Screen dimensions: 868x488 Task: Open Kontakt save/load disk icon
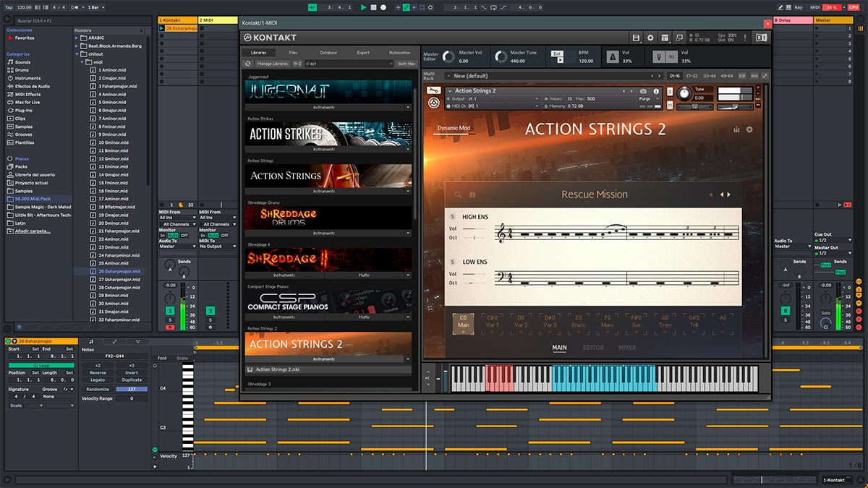(636, 38)
